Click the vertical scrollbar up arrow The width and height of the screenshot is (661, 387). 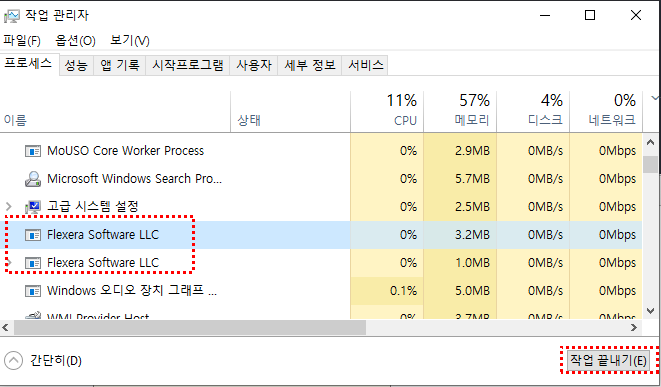(650, 142)
